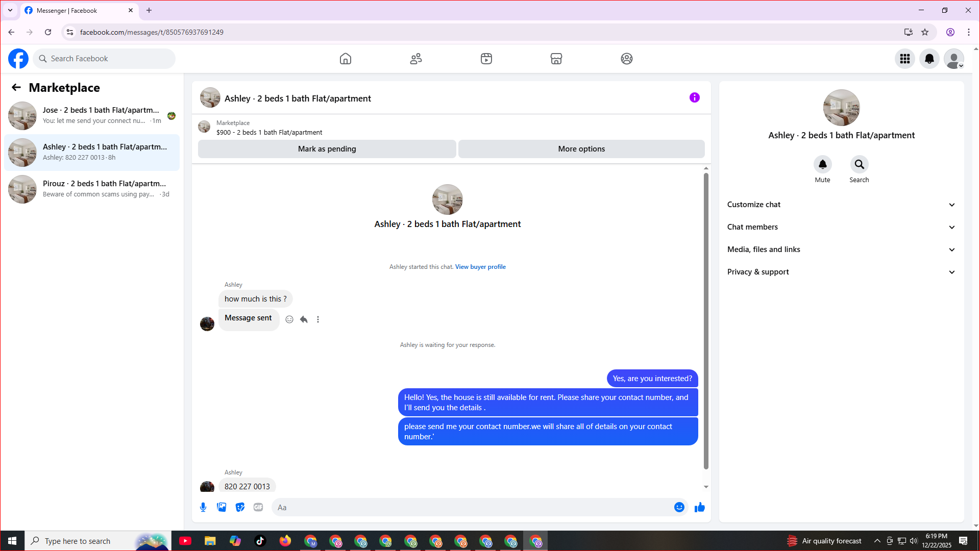React to 'Message sent' with emoji
This screenshot has height=551, width=980.
pyautogui.click(x=289, y=319)
